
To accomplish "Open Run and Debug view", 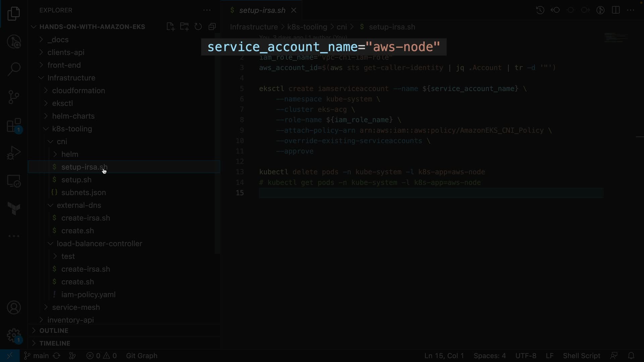I will click(x=14, y=153).
